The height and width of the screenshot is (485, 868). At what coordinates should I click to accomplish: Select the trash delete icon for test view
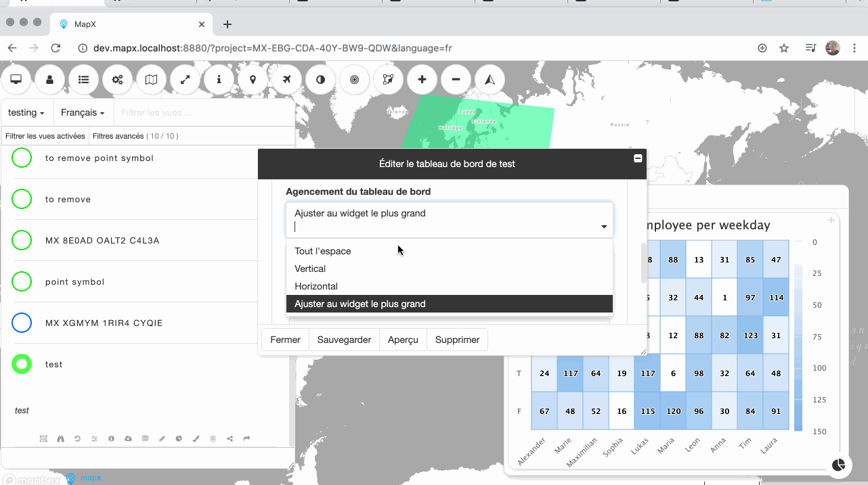coord(213,438)
